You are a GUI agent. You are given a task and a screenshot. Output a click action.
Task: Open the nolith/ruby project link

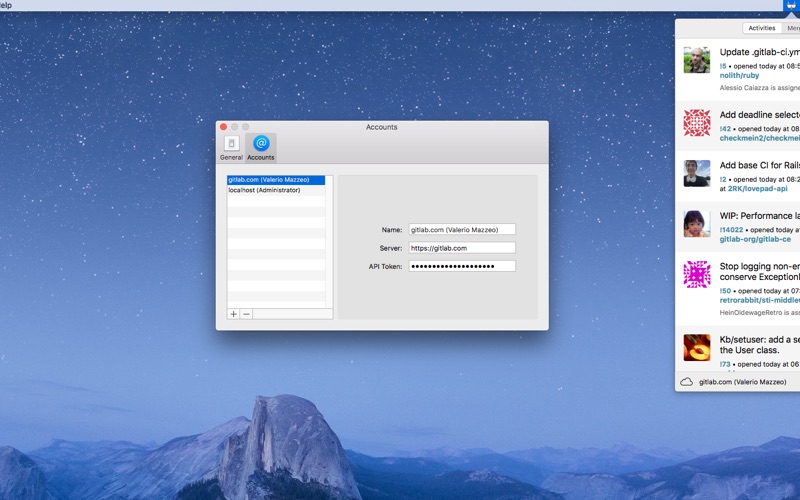pos(739,75)
